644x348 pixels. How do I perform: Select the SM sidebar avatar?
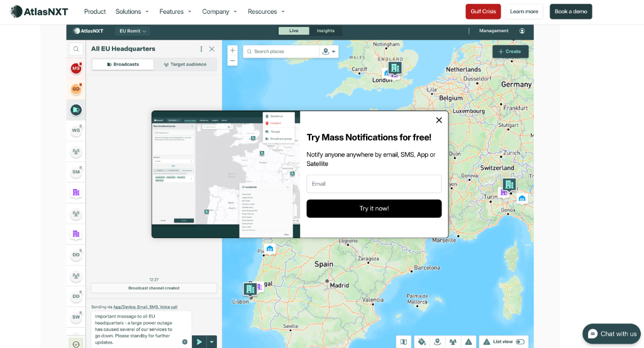(76, 172)
